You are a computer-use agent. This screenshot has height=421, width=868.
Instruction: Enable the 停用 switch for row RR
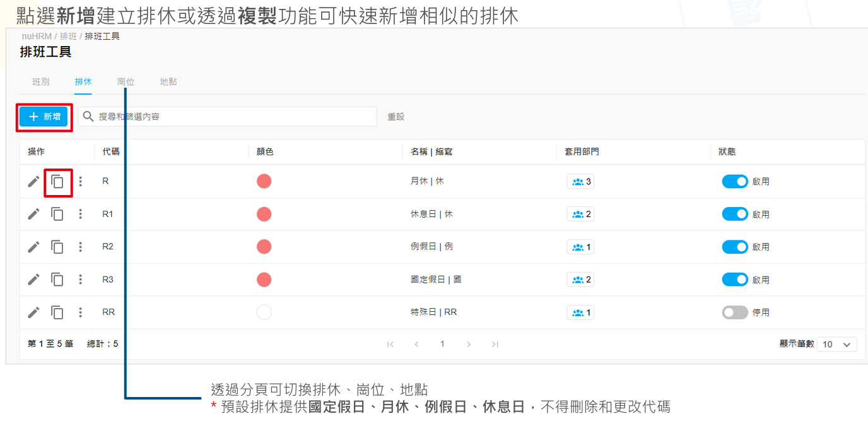735,312
